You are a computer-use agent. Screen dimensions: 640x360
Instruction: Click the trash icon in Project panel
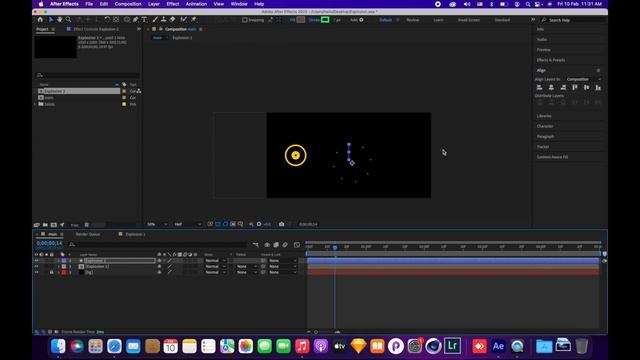(87, 224)
